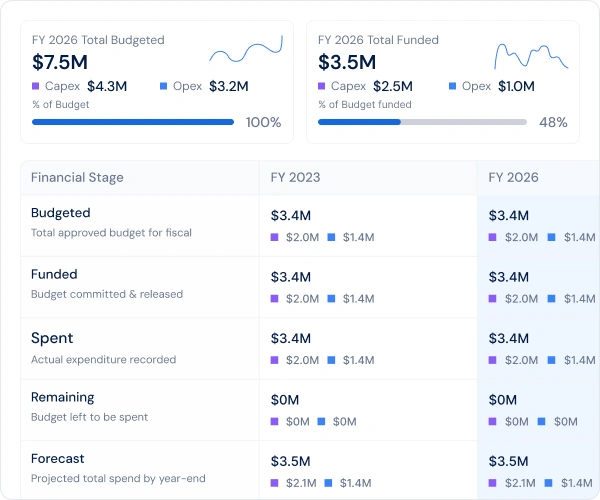The image size is (600, 500).
Task: Click the '48%' percentage label
Action: [553, 122]
